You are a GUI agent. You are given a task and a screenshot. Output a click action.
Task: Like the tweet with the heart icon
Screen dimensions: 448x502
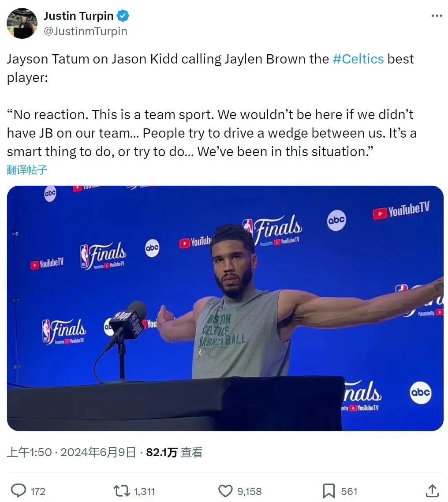[x=225, y=491]
